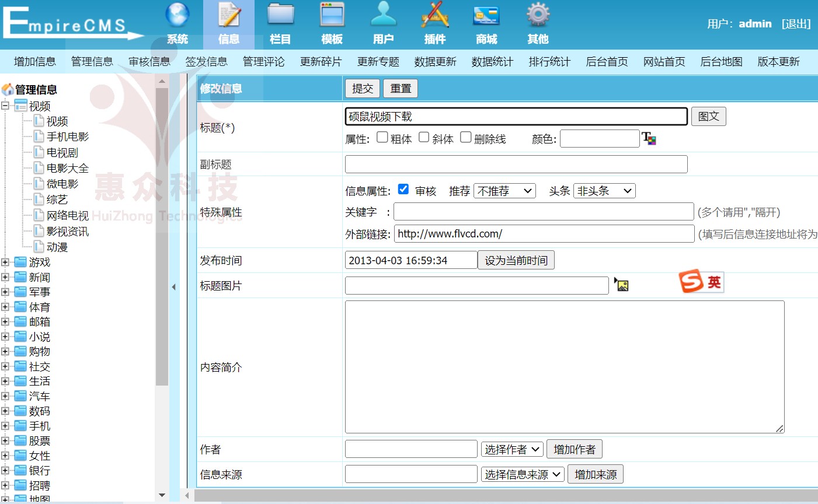Viewport: 818px width, 504px height.
Task: Open the 用户 person icon
Action: [x=384, y=15]
